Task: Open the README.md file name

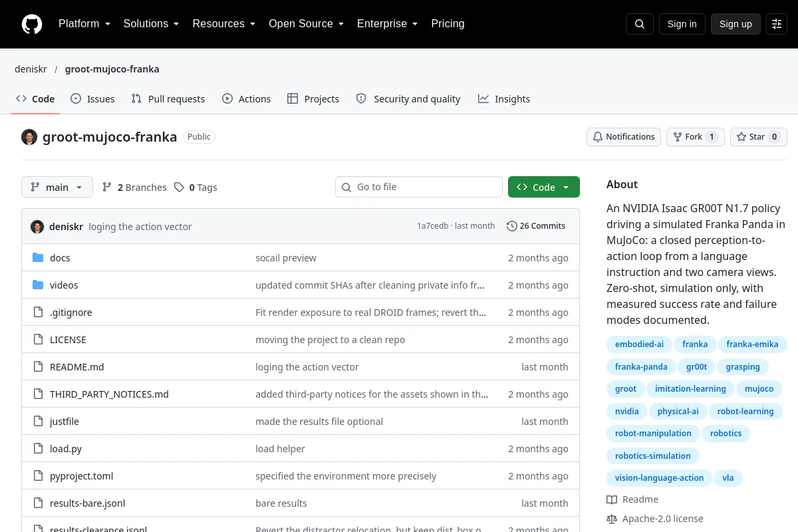Action: 77,367
